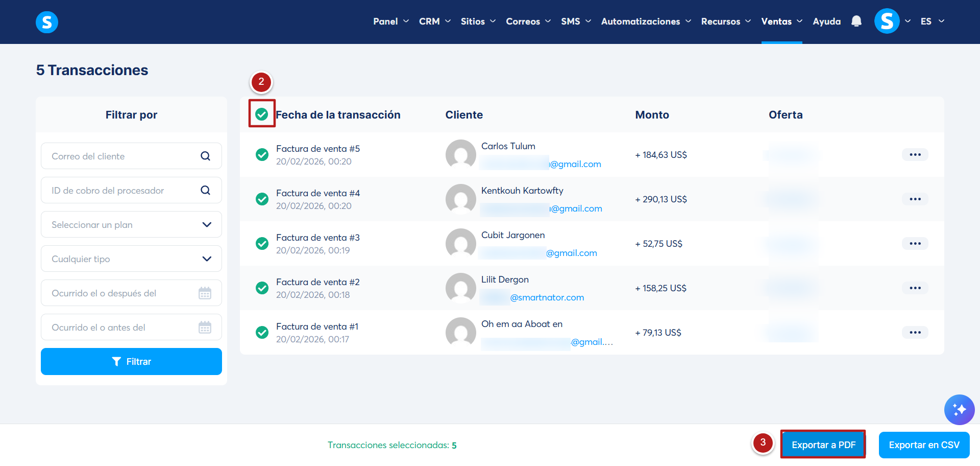The height and width of the screenshot is (466, 980).
Task: Click the amount + 158,25 US$
Action: pyautogui.click(x=660, y=288)
